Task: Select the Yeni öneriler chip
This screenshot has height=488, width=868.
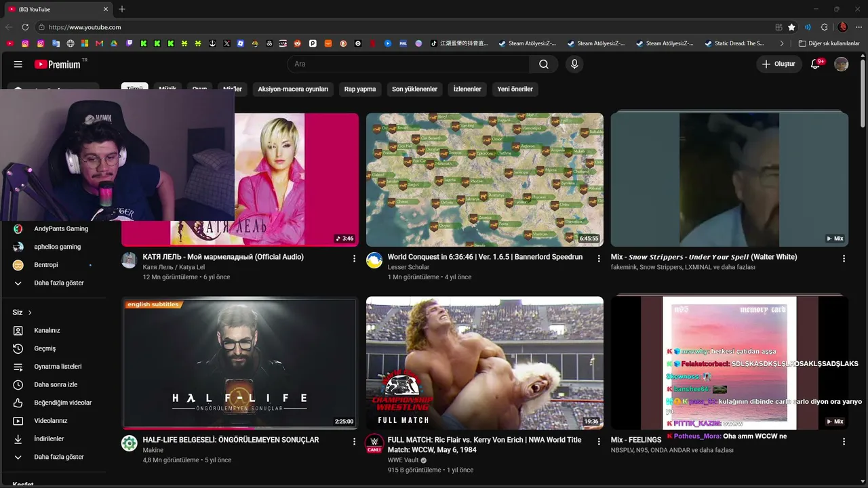Action: point(515,89)
